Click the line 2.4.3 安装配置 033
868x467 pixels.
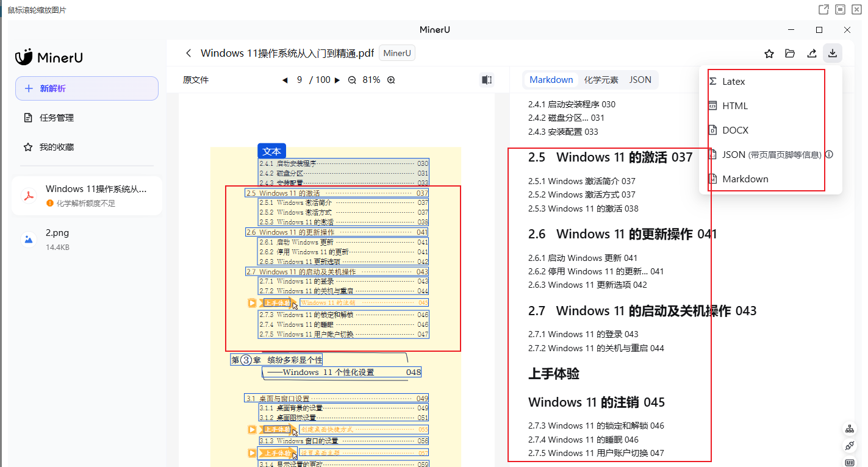(563, 132)
